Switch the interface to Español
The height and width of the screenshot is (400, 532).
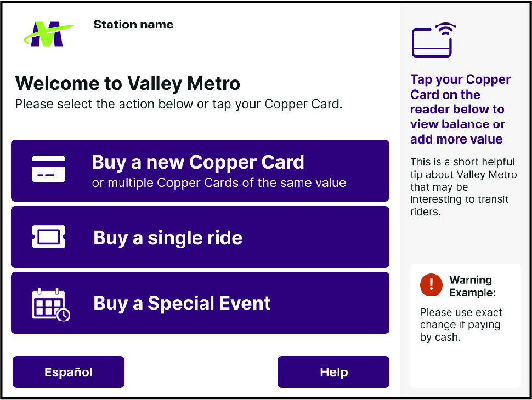click(68, 372)
